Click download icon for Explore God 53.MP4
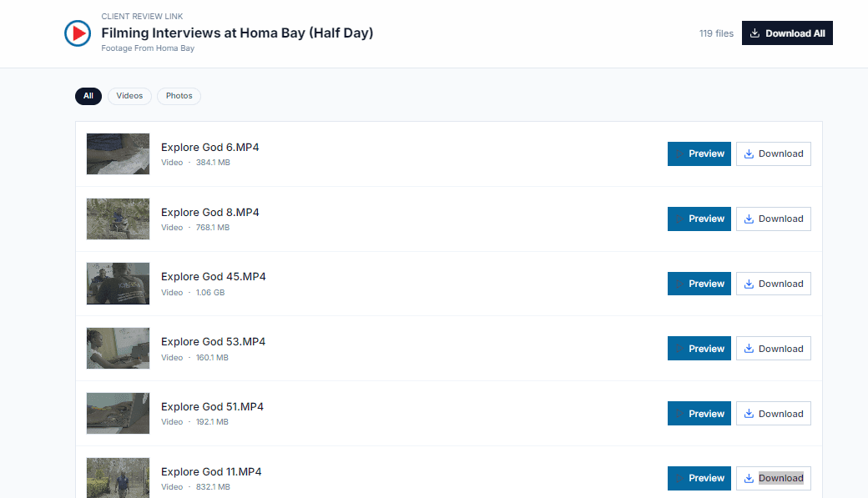The height and width of the screenshot is (498, 868). click(749, 349)
